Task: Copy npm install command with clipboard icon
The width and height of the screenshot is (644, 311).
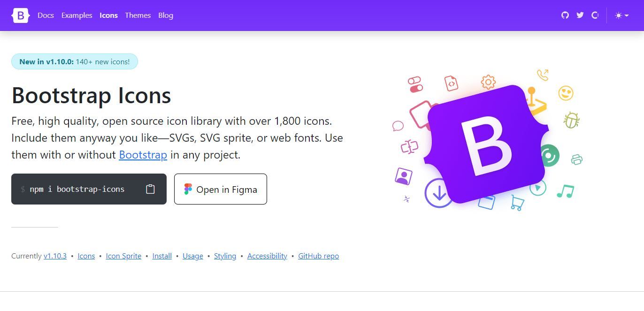Action: tap(150, 189)
